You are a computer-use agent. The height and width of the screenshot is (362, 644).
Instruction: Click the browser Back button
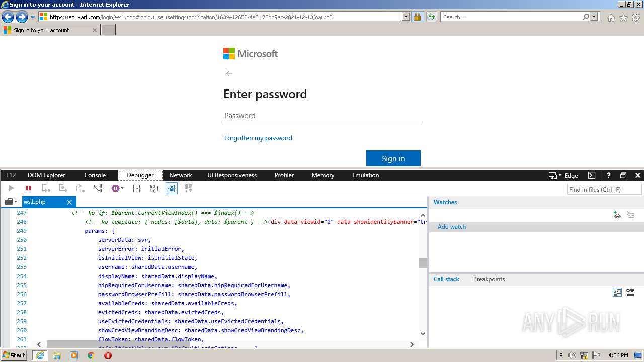[x=7, y=17]
